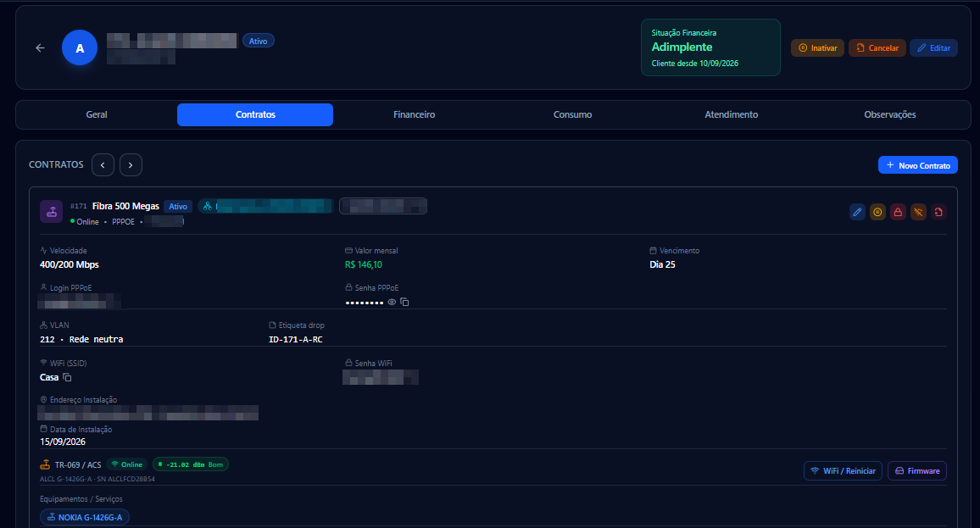The image size is (980, 528).
Task: Open the Geral tab
Action: 97,115
